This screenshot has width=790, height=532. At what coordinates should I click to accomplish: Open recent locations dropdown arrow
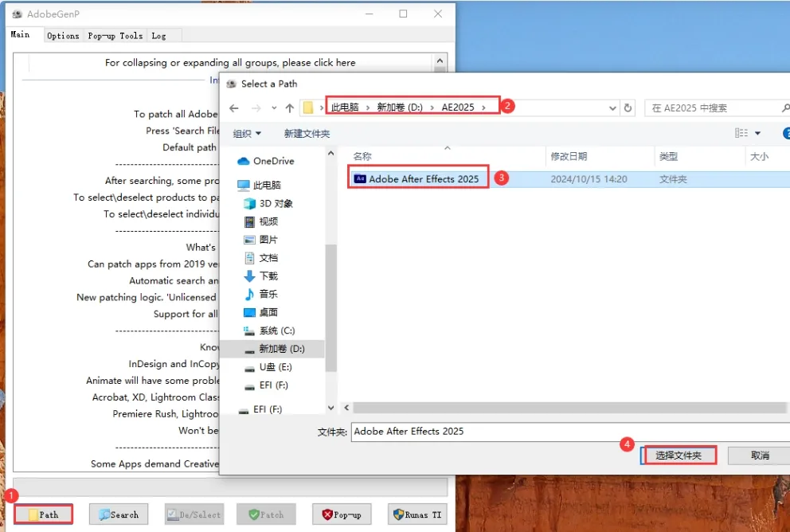click(274, 108)
